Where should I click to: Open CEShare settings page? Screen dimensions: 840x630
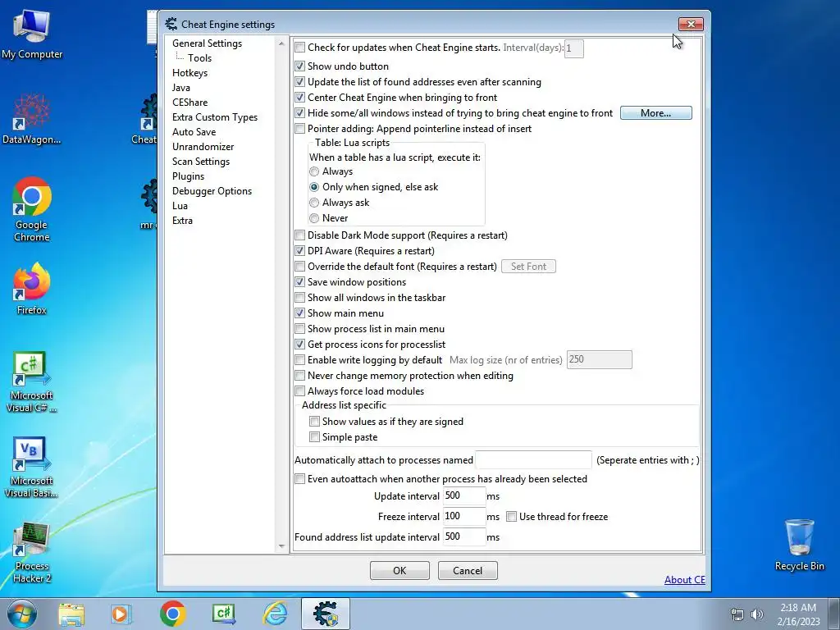point(189,103)
